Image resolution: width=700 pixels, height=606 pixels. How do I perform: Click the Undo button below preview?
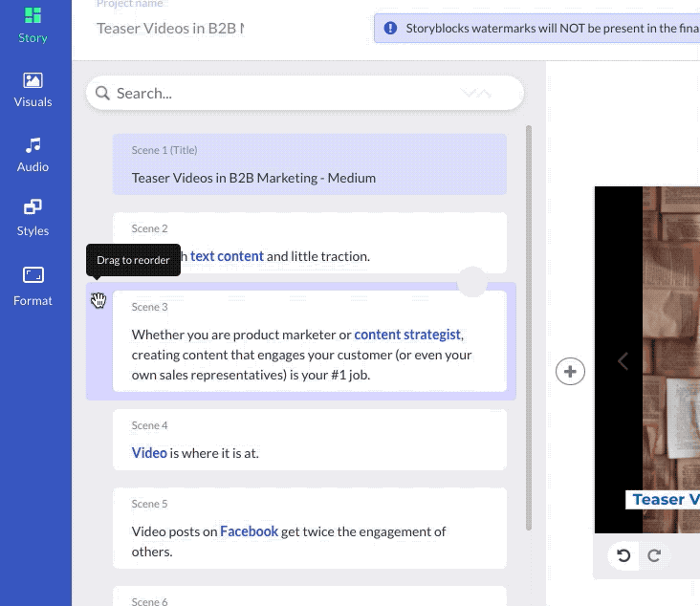click(x=623, y=555)
